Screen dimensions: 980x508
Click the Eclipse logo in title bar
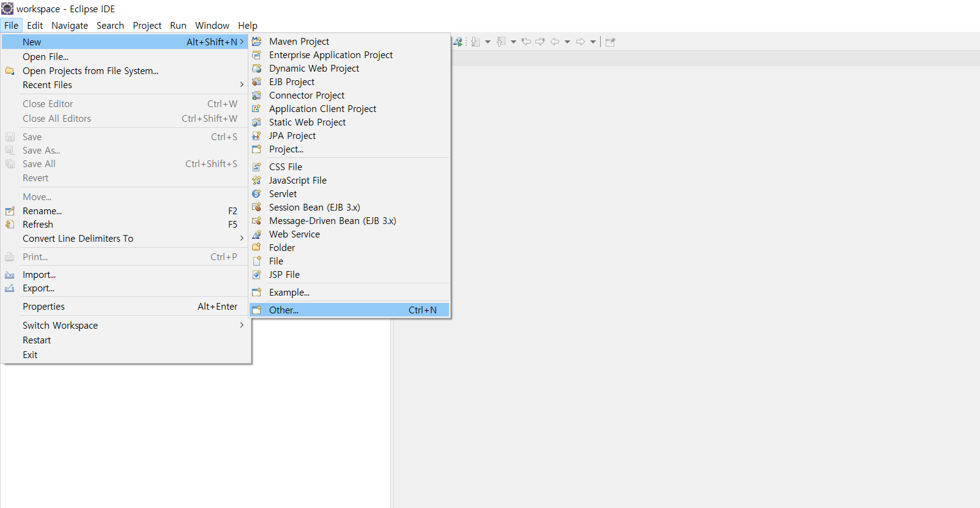pyautogui.click(x=7, y=9)
